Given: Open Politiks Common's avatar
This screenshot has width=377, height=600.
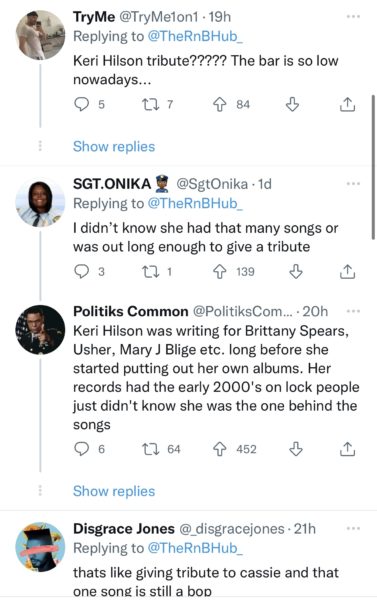Looking at the screenshot, I should [x=40, y=329].
